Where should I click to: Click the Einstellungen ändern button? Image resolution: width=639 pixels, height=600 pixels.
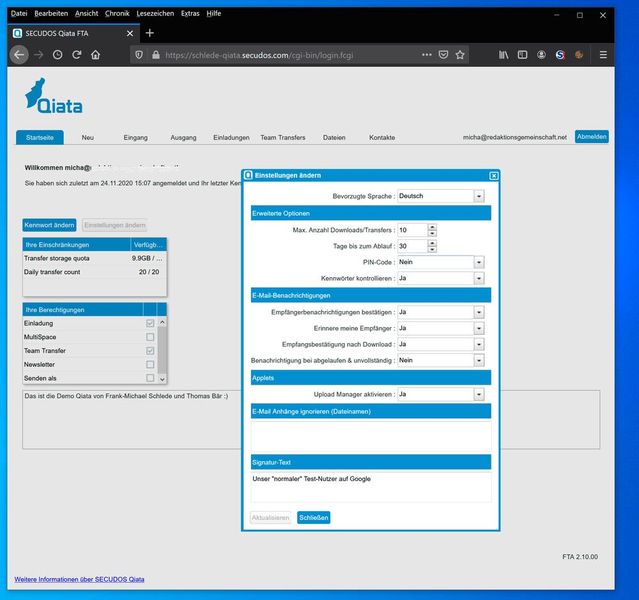115,225
